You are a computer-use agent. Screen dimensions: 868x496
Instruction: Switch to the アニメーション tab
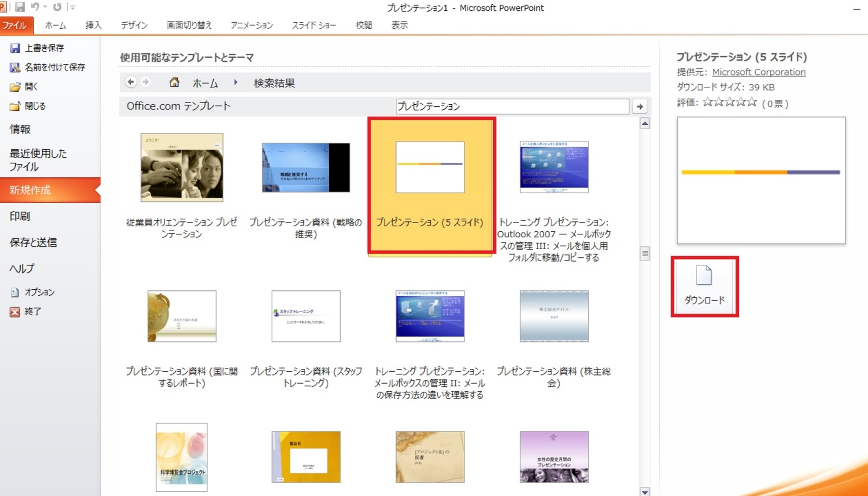252,25
